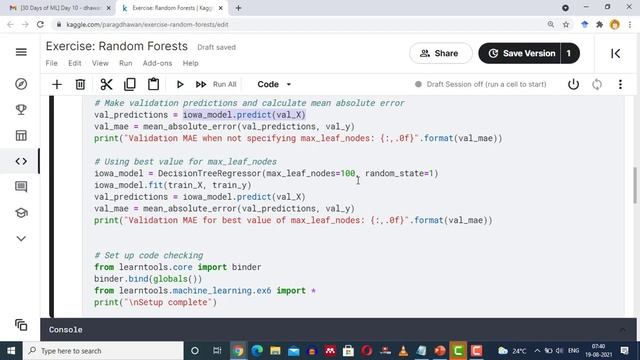
Task: Open Code brackets icon in sidebar
Action: click(x=21, y=161)
